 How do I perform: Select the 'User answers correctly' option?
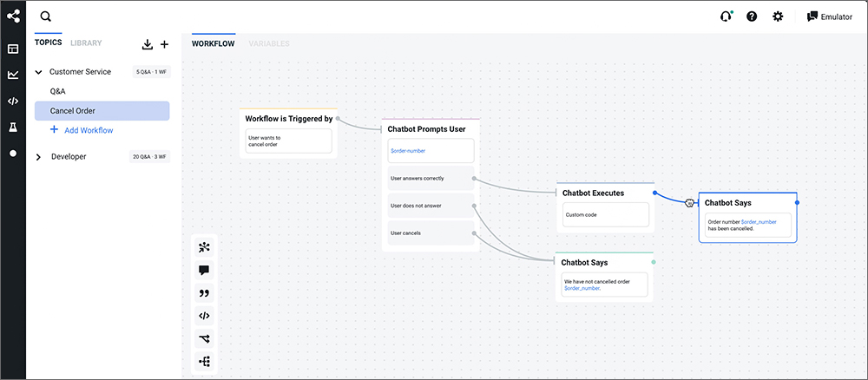point(431,178)
